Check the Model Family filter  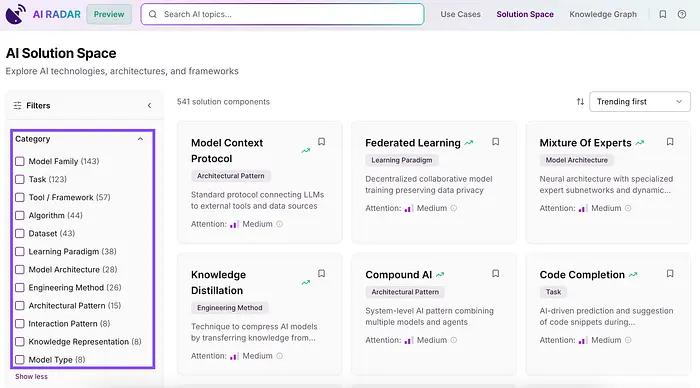tap(20, 161)
